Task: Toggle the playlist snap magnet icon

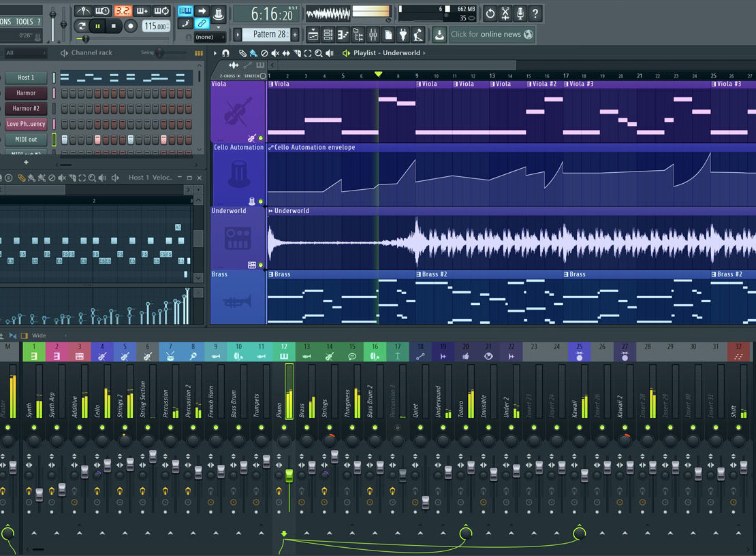Action: (x=225, y=53)
